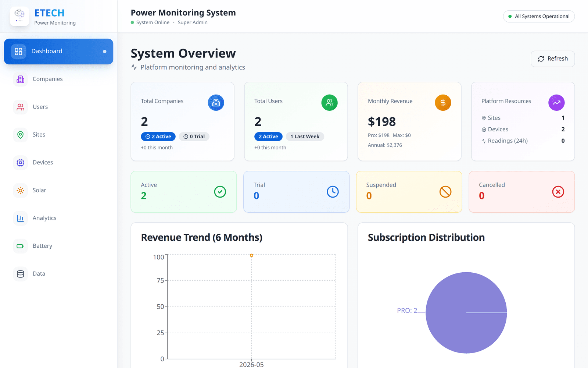Open the Sites location pin icon

click(21, 135)
